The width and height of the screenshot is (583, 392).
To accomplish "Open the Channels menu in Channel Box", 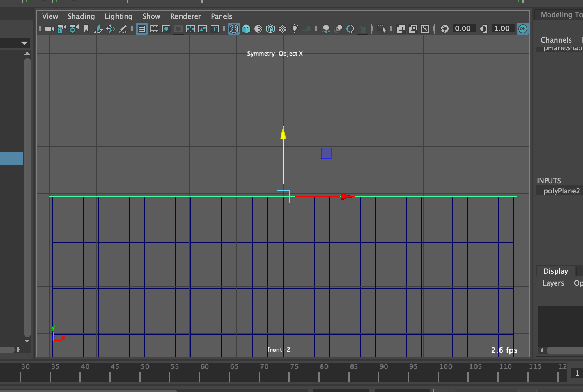I will click(556, 40).
